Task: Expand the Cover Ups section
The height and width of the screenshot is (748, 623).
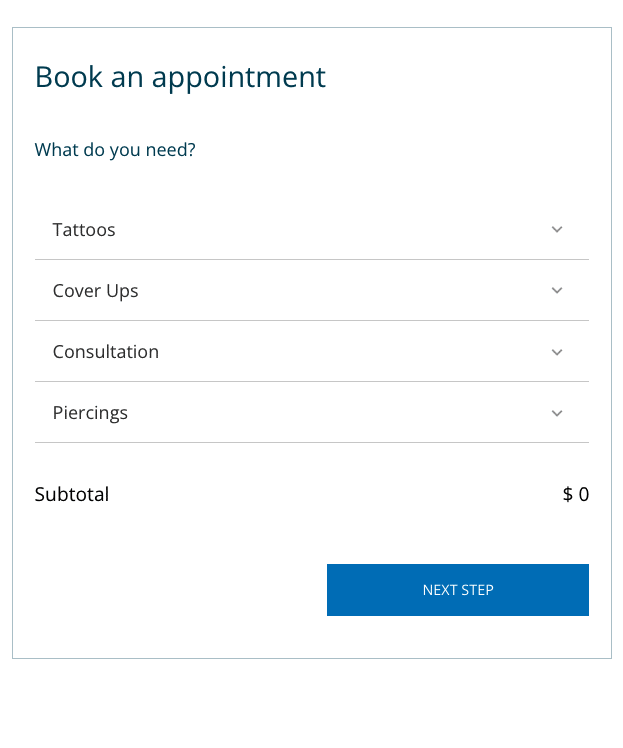Action: click(x=312, y=291)
